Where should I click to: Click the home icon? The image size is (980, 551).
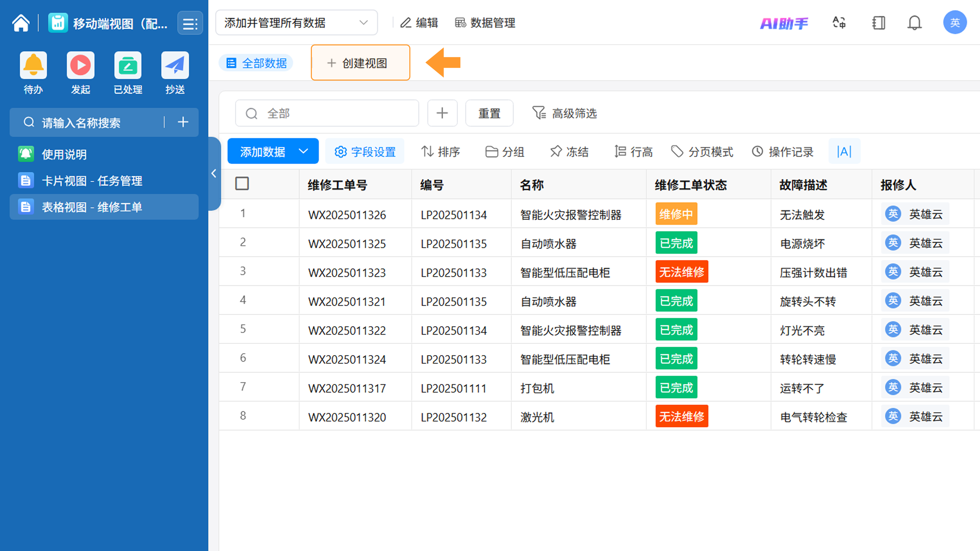point(21,23)
